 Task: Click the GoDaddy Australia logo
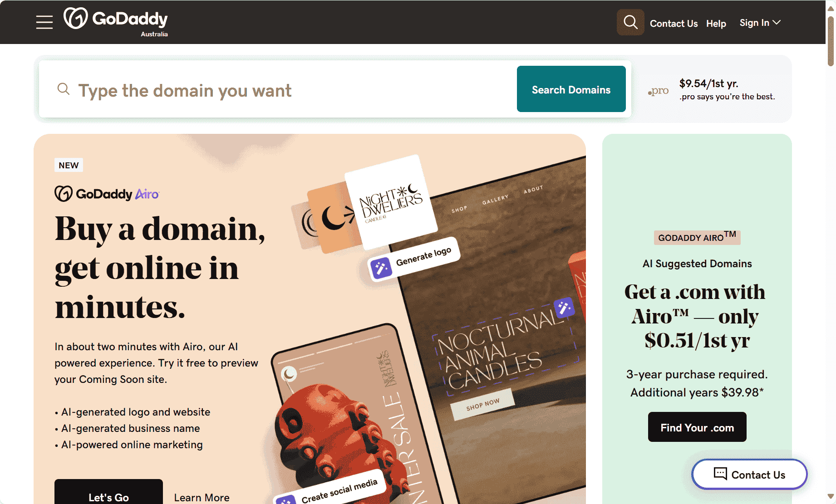(x=116, y=22)
